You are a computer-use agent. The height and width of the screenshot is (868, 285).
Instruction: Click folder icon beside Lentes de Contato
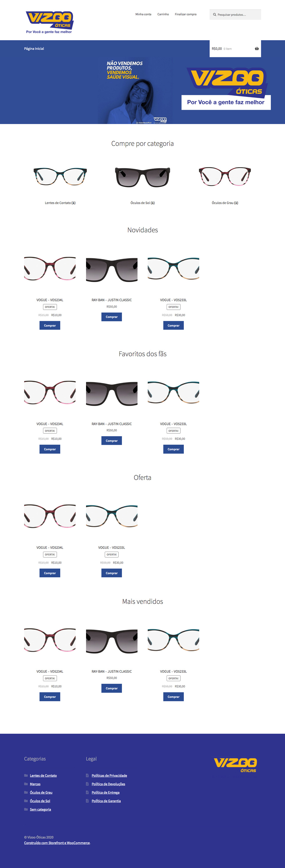pyautogui.click(x=26, y=775)
